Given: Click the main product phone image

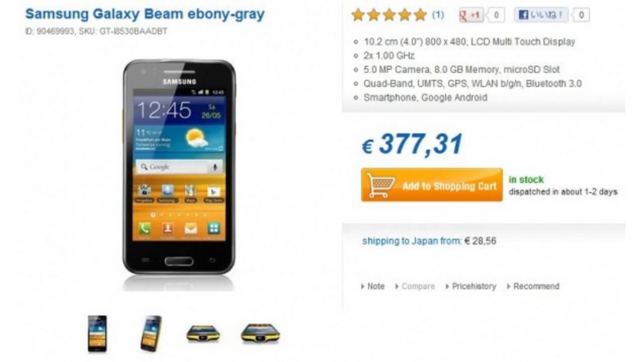Looking at the screenshot, I should (179, 167).
